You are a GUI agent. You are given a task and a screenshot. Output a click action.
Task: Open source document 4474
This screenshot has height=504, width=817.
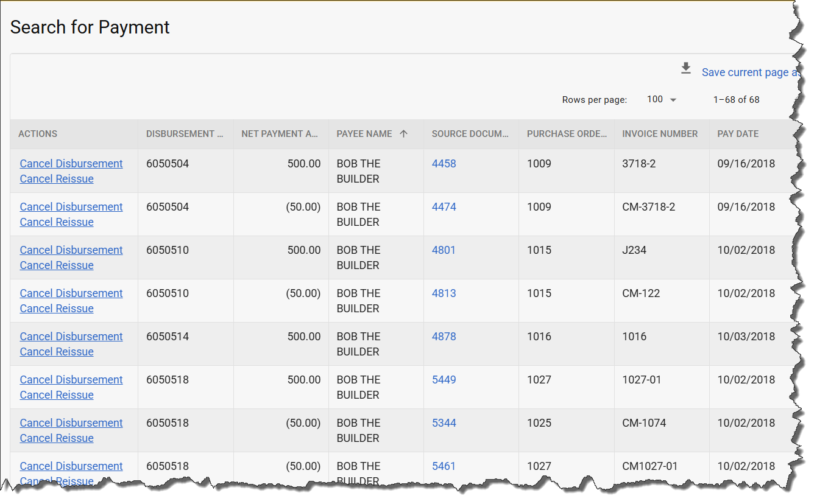(444, 206)
